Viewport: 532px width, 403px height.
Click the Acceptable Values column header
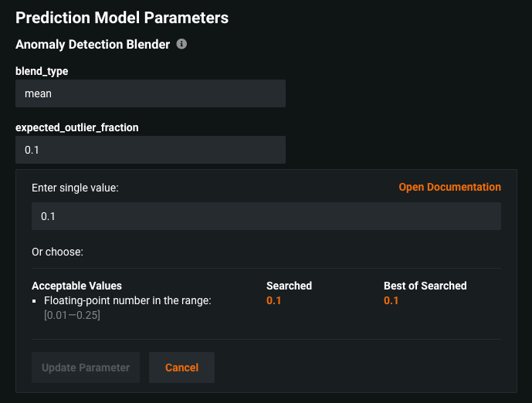(76, 286)
